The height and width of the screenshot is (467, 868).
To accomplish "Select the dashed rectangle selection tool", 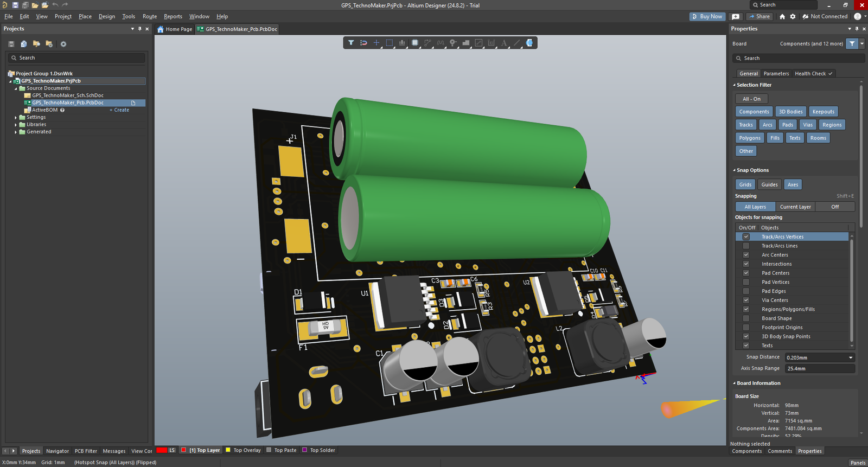I will 389,43.
